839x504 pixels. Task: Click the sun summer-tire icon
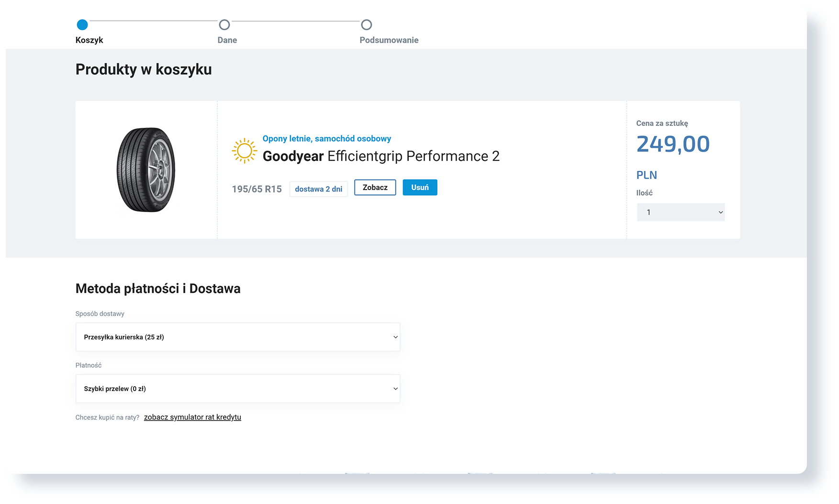click(244, 151)
